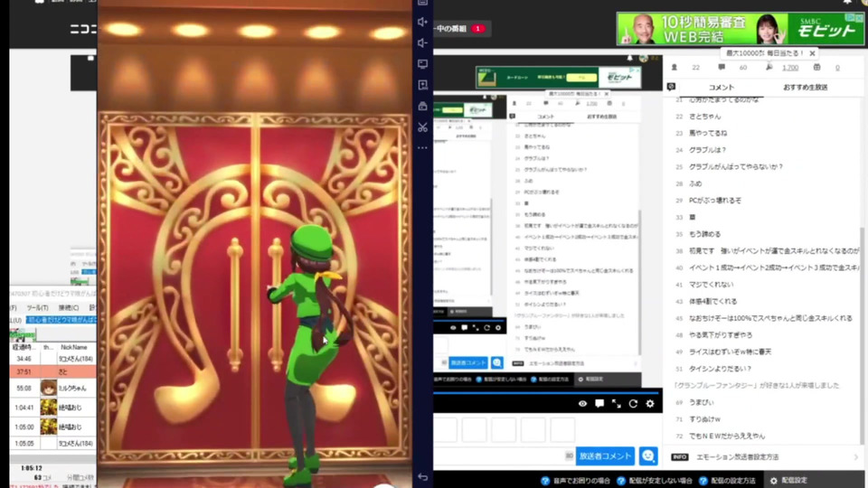
Task: Click the 1,700 ad points link
Action: pyautogui.click(x=790, y=68)
